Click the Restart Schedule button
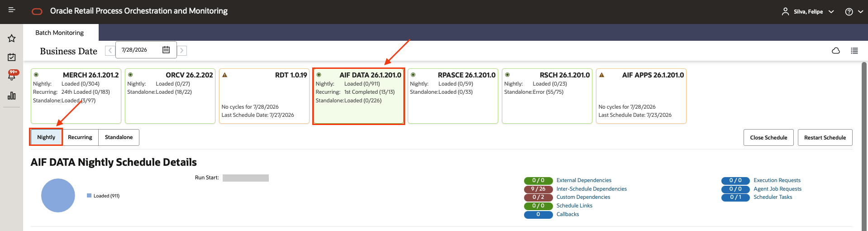This screenshot has height=231, width=868. 825,138
